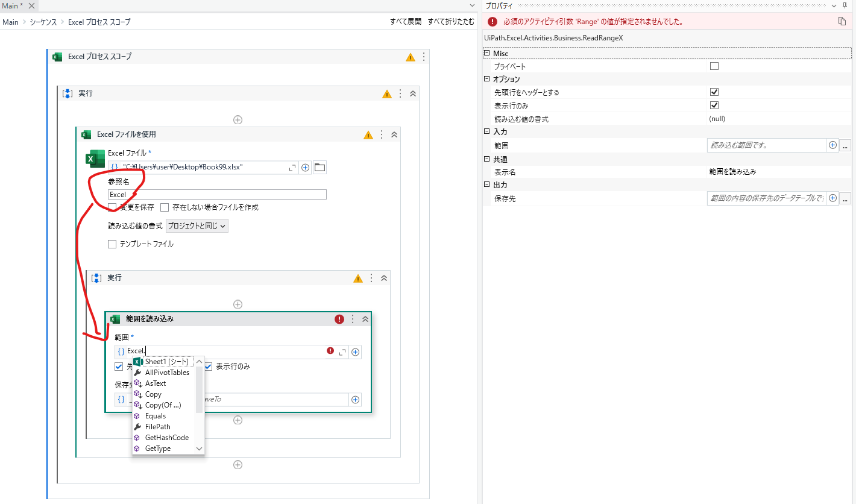The width and height of the screenshot is (856, 504).
Task: Add activity below Excel ファイルを使用 card with plus
Action: [238, 464]
